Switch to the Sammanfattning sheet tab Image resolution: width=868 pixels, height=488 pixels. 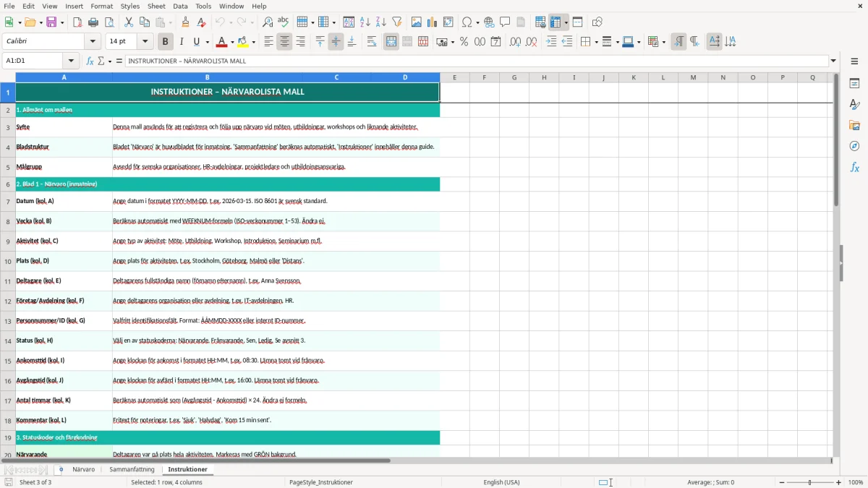pyautogui.click(x=132, y=469)
